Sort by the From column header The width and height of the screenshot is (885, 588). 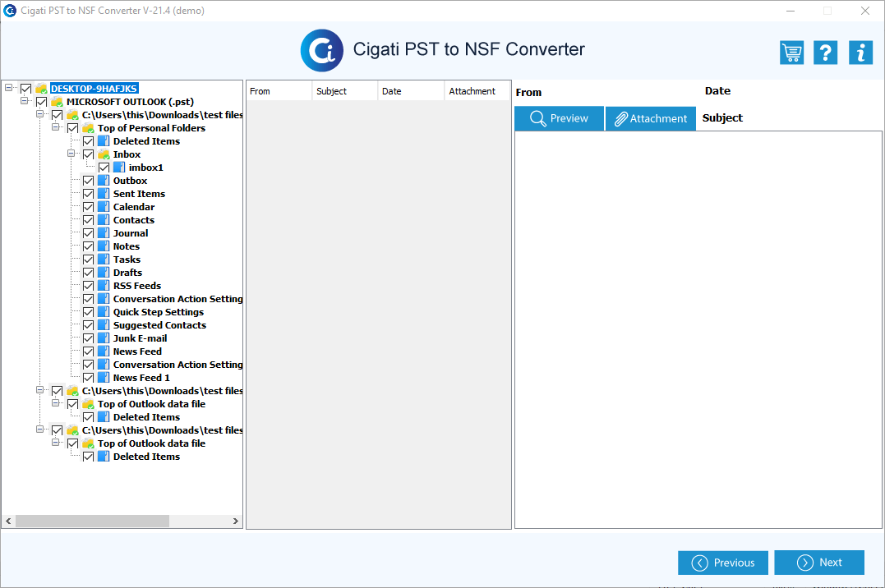point(279,91)
